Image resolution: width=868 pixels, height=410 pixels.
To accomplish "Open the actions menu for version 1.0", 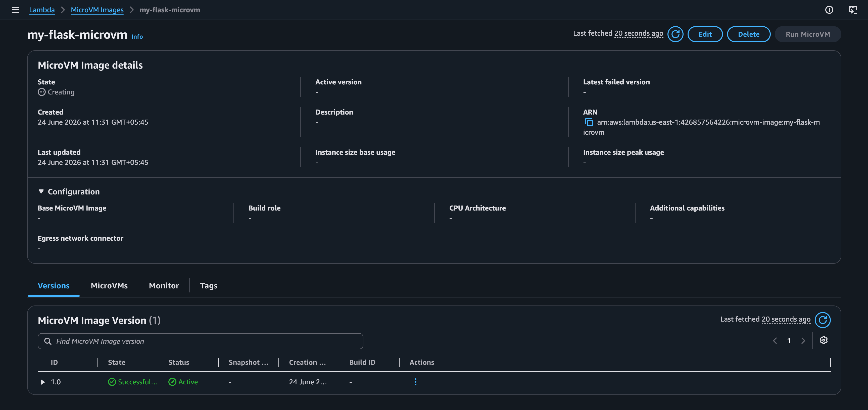I will (x=415, y=382).
